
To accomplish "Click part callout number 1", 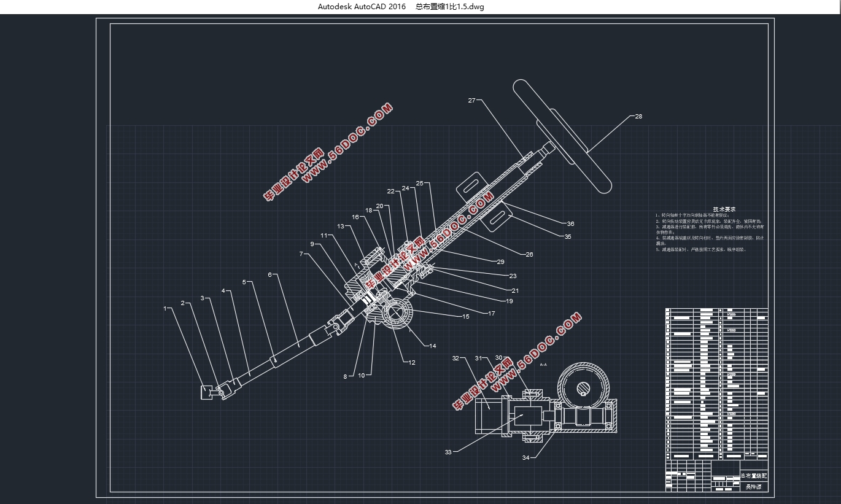I will point(165,308).
